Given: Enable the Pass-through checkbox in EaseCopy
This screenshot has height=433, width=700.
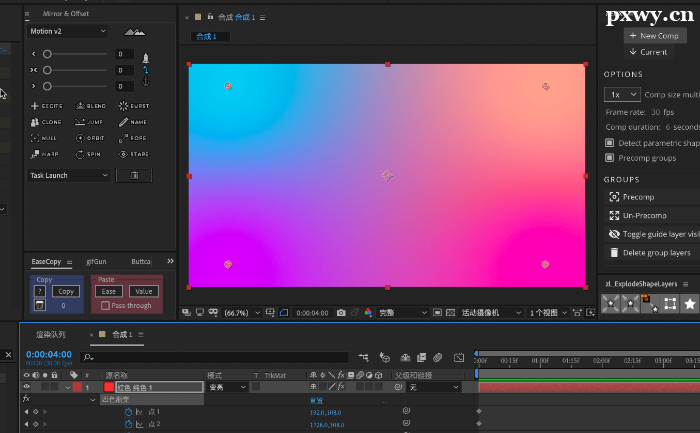Looking at the screenshot, I should [105, 305].
